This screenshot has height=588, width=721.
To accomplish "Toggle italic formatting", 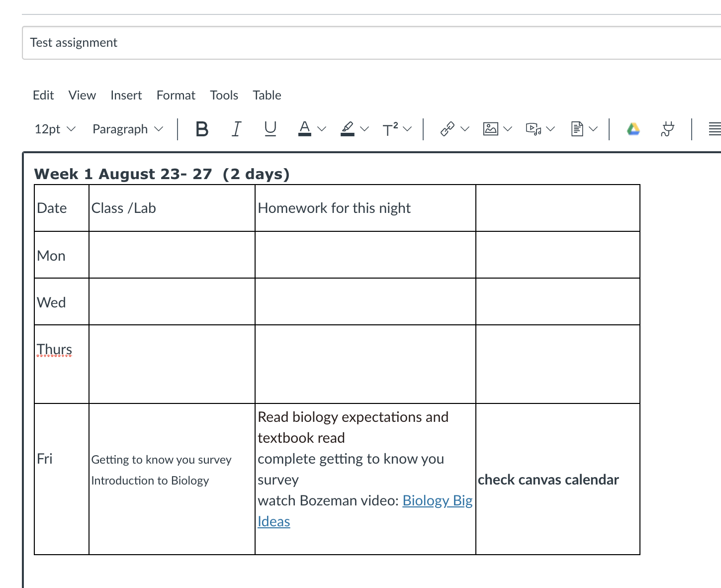I will (x=236, y=129).
